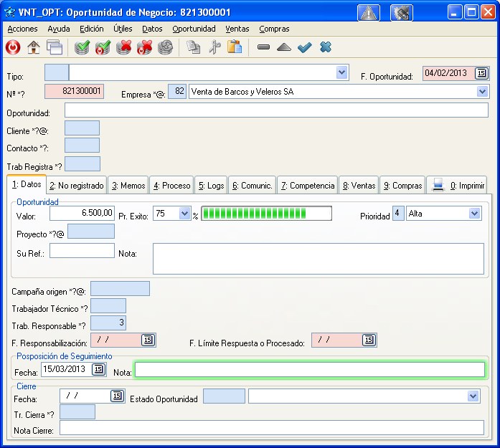Click the Su Ref. input field
The height and width of the screenshot is (448, 500).
pos(82,250)
